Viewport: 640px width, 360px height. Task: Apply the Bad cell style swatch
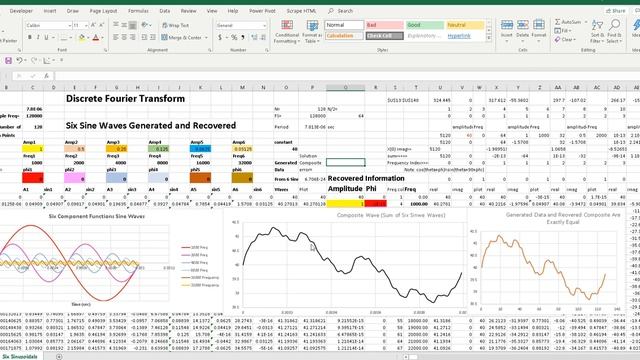point(384,25)
